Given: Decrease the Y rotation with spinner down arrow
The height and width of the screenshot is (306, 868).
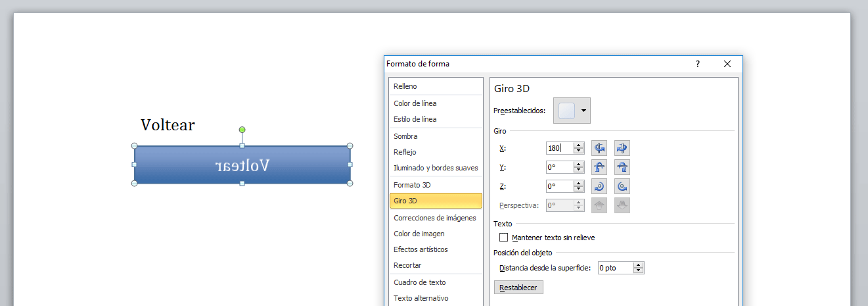Looking at the screenshot, I should point(579,170).
